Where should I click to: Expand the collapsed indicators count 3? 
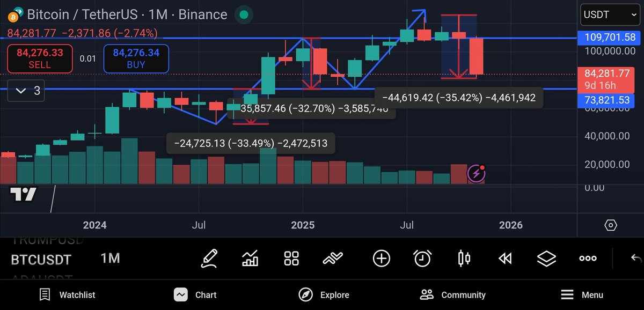click(x=26, y=91)
